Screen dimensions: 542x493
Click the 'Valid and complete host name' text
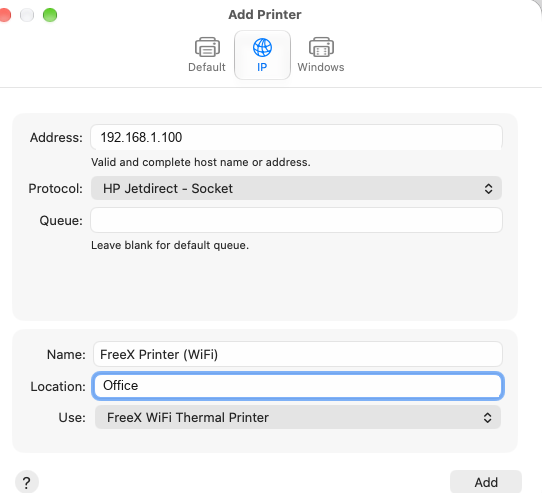(200, 162)
